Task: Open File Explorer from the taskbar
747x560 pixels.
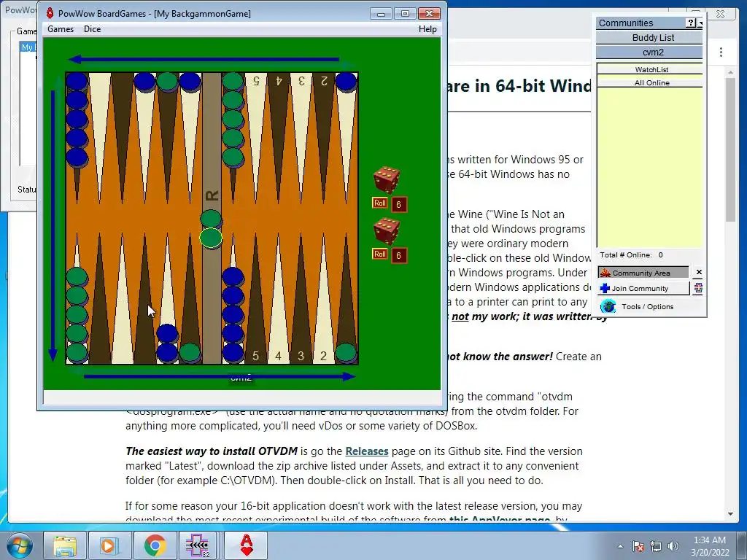Action: (65, 545)
